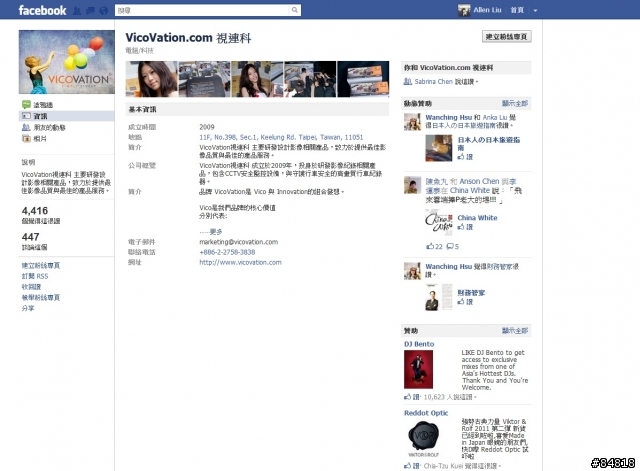Open fourth photo strip thumbnail

click(x=310, y=79)
